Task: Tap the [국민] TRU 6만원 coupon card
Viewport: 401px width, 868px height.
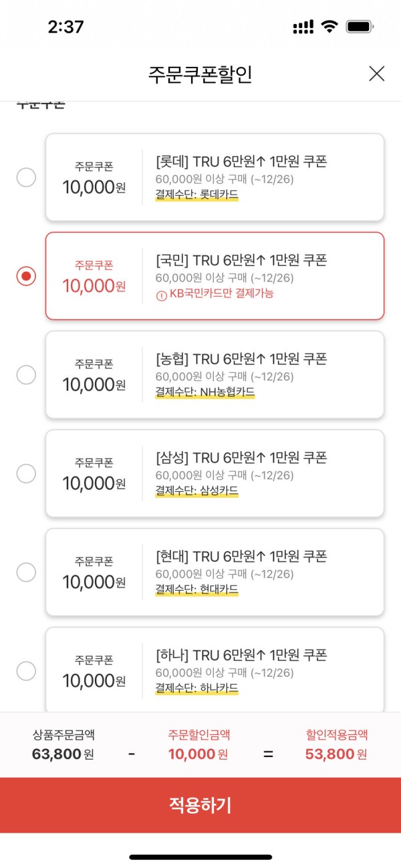Action: 215,276
